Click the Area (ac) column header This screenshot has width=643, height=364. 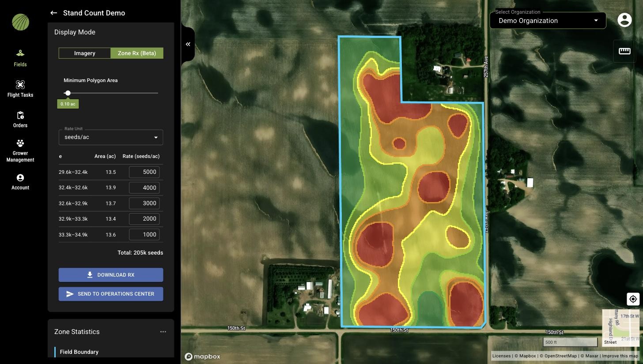(105, 156)
